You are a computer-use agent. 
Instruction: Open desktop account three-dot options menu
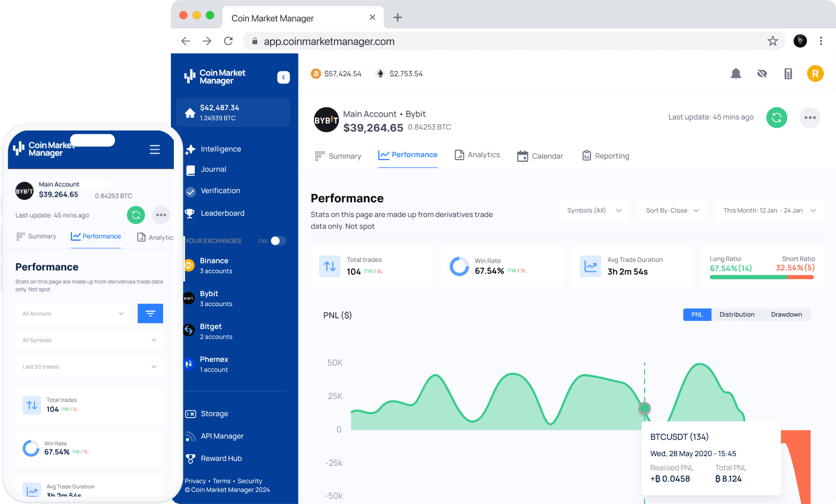[810, 118]
